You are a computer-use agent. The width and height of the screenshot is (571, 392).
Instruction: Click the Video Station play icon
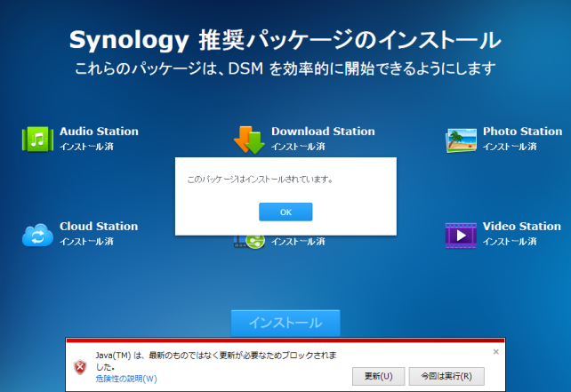[461, 236]
